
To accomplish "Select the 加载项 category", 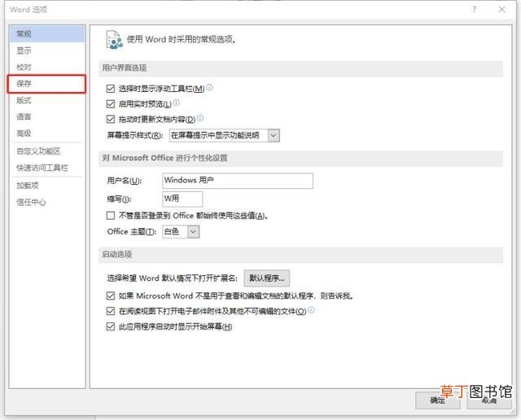I will 47,186.
